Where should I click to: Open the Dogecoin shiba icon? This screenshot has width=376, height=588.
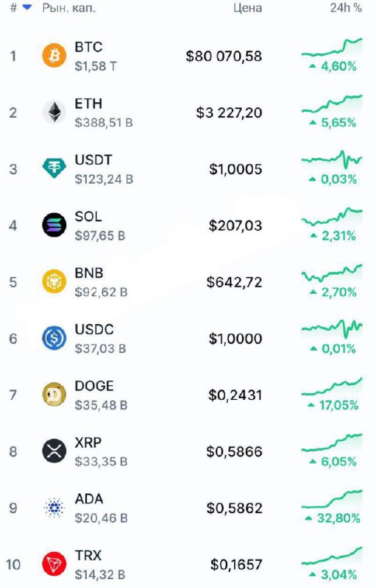[x=54, y=395]
